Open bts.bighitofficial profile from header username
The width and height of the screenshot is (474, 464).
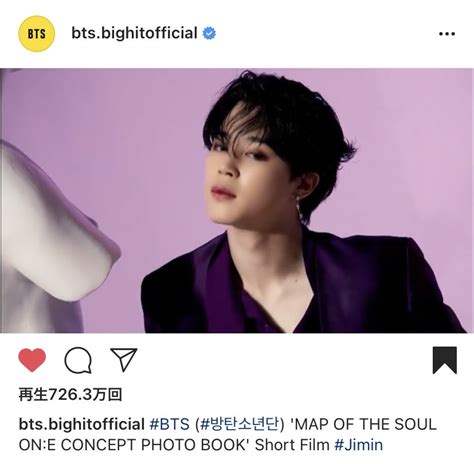pyautogui.click(x=134, y=33)
